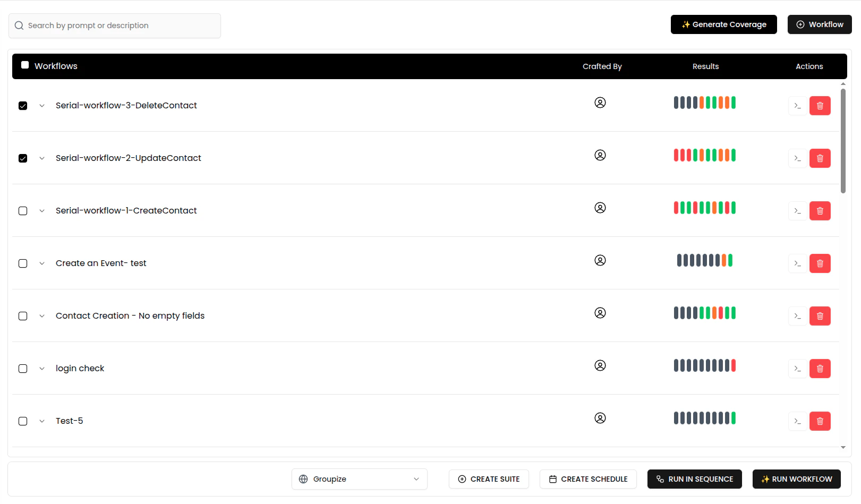Click the crafter avatar for Create an Event- test
Screen dimensions: 861x504
[x=600, y=260]
